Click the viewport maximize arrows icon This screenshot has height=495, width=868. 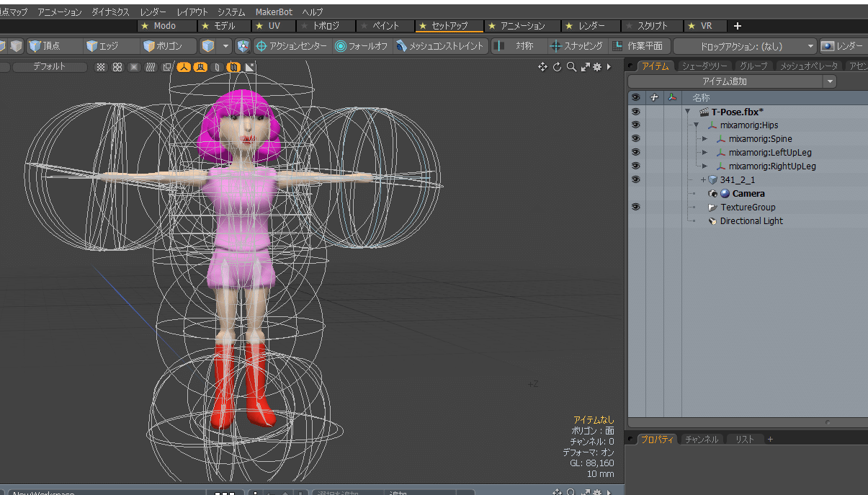(x=584, y=67)
